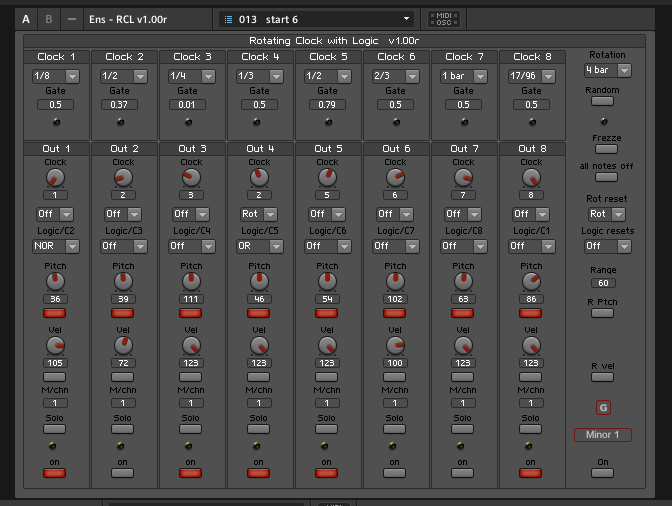Open the Rotation dropdown showing 4 bar

608,70
